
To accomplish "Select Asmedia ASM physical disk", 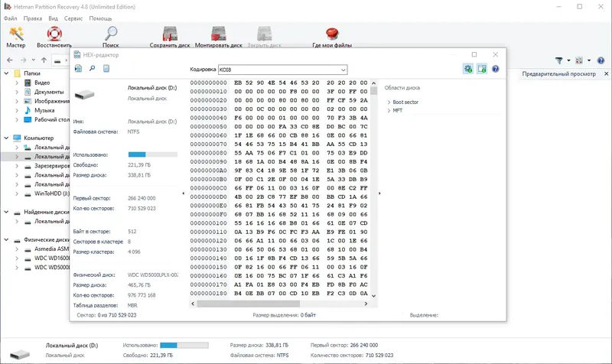I will click(x=51, y=249).
